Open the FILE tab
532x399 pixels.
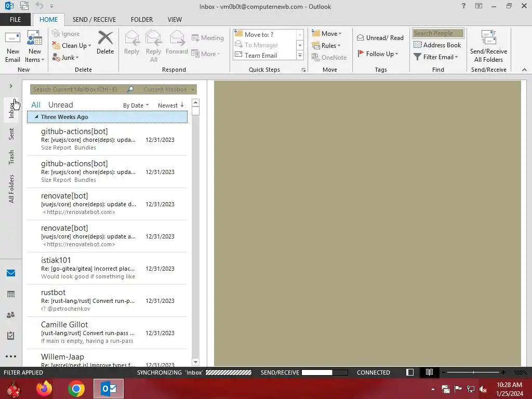click(x=15, y=19)
